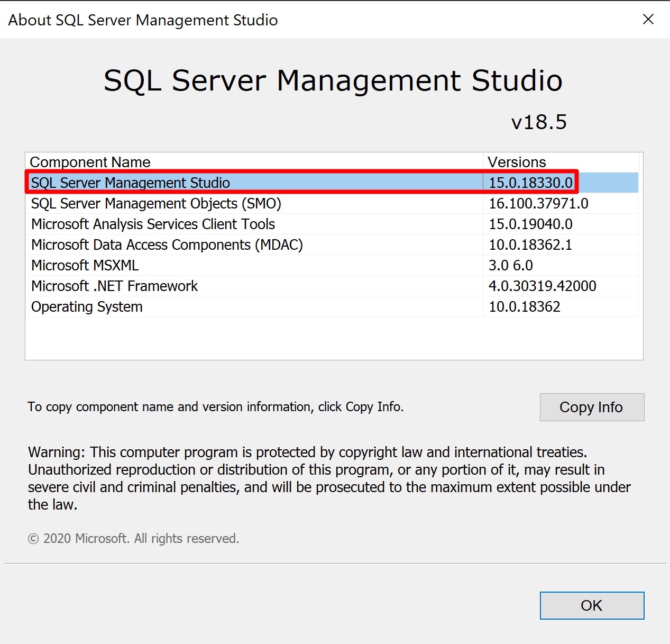
Task: Confirm the dialog with OK
Action: pyautogui.click(x=592, y=605)
